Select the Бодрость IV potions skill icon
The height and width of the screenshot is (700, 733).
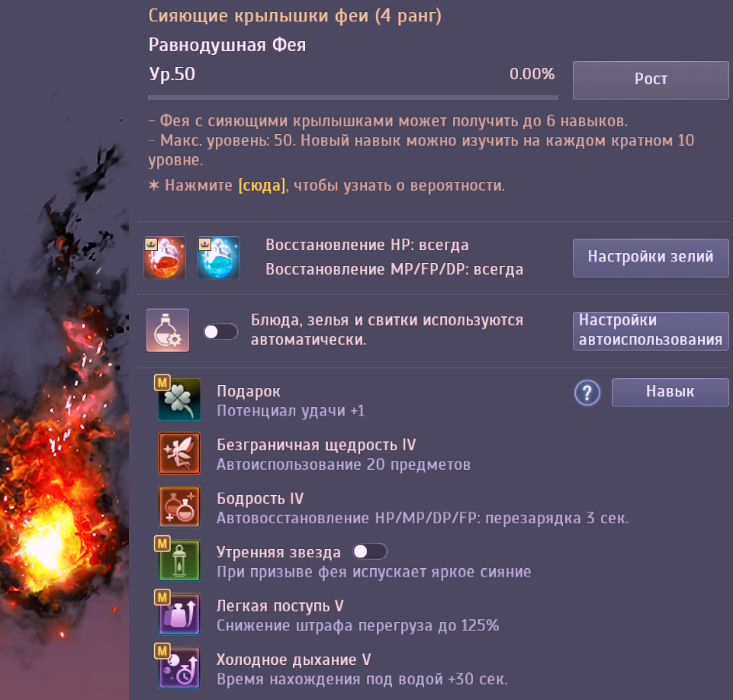click(x=179, y=507)
